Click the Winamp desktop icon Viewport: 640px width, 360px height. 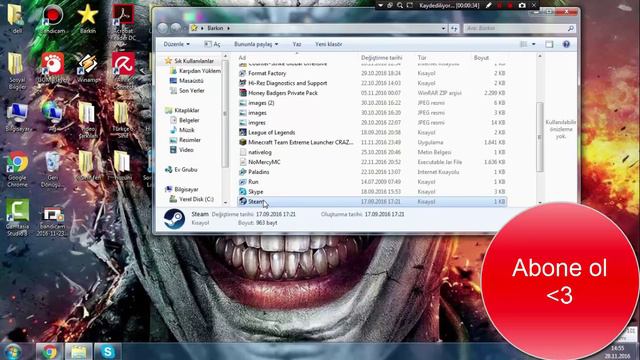87,68
